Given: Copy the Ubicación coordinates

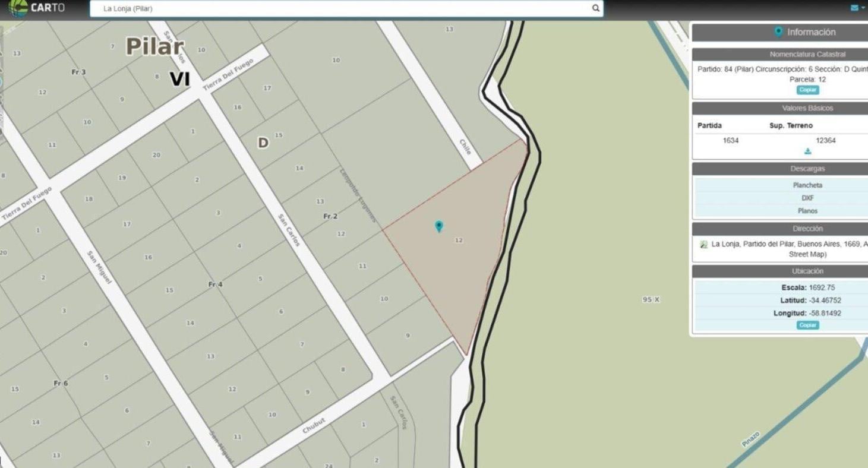Looking at the screenshot, I should [x=807, y=325].
